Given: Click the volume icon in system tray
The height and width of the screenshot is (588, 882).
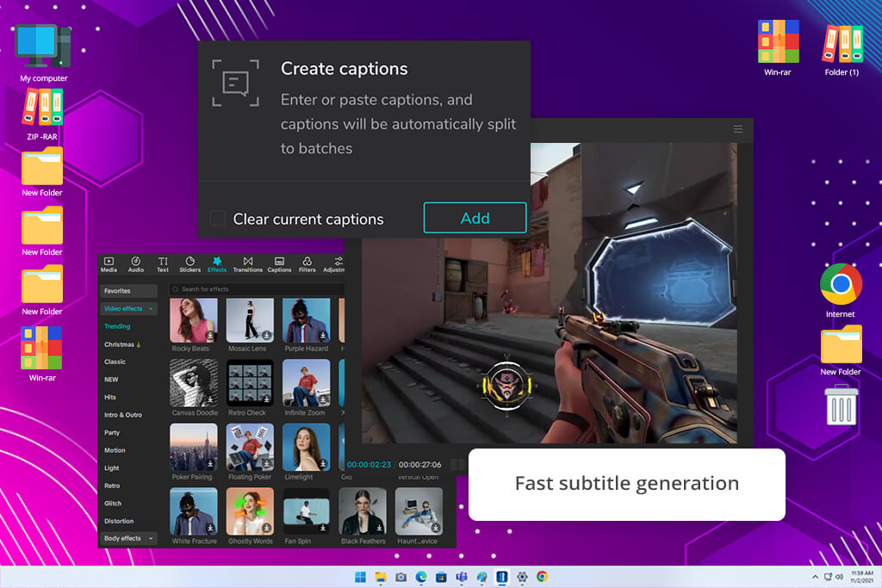Looking at the screenshot, I should coord(839,577).
